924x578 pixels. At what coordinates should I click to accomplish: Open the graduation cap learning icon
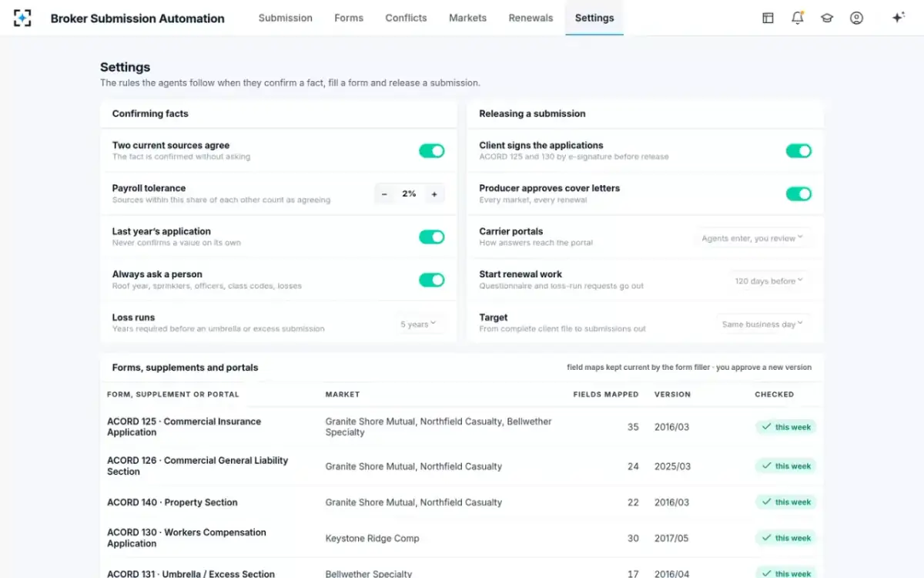click(x=827, y=18)
